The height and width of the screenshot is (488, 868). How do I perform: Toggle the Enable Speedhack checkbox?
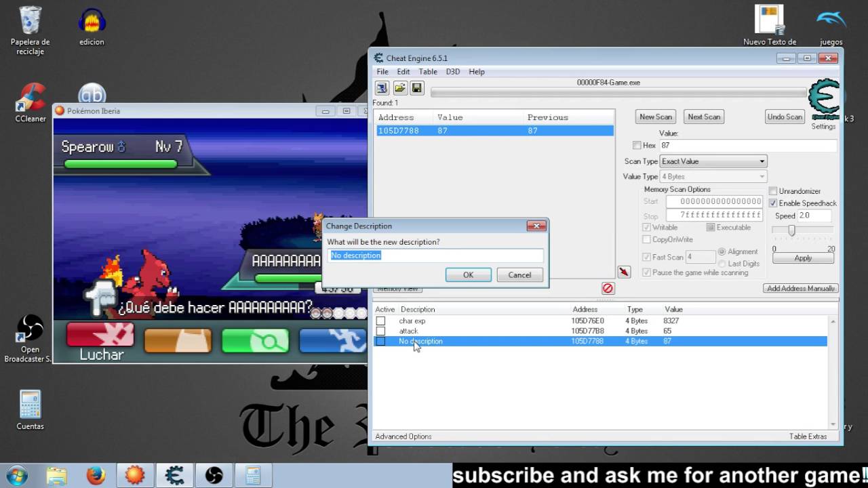[772, 203]
